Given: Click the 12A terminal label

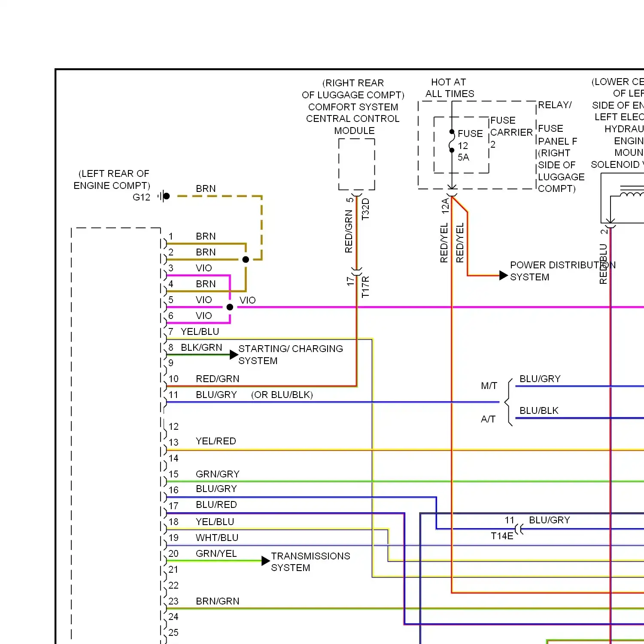Looking at the screenshot, I should point(445,206).
